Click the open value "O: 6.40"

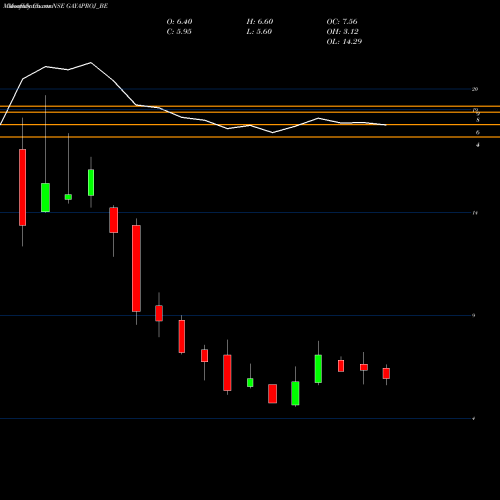tap(179, 21)
